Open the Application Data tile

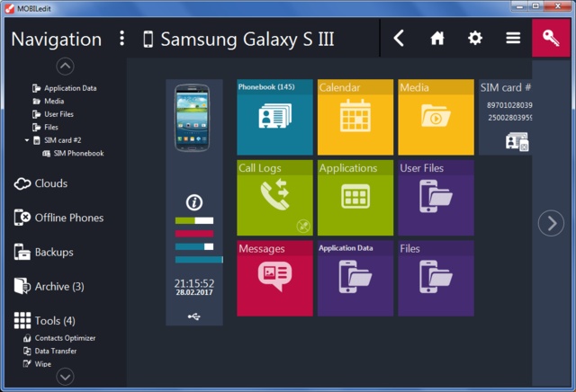point(355,278)
